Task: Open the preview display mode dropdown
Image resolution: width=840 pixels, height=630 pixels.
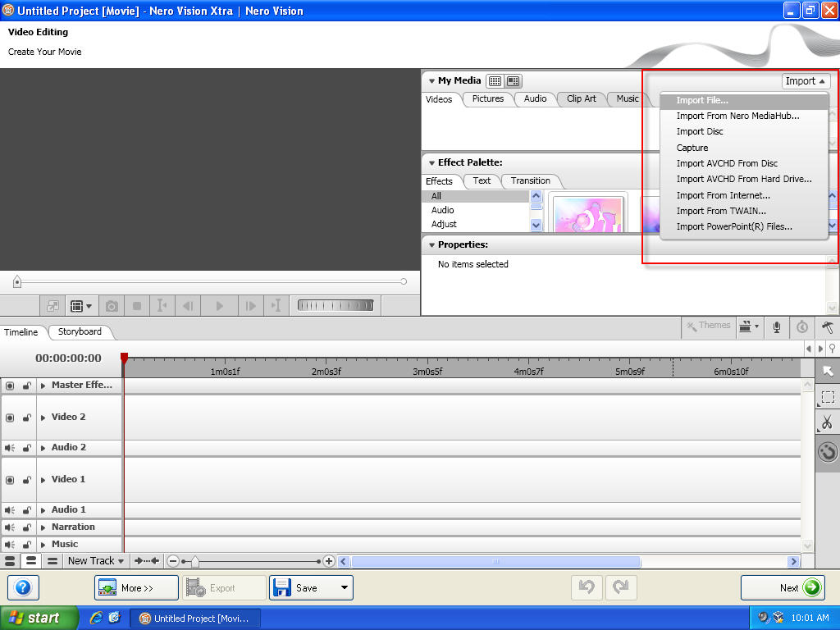Action: coord(81,306)
